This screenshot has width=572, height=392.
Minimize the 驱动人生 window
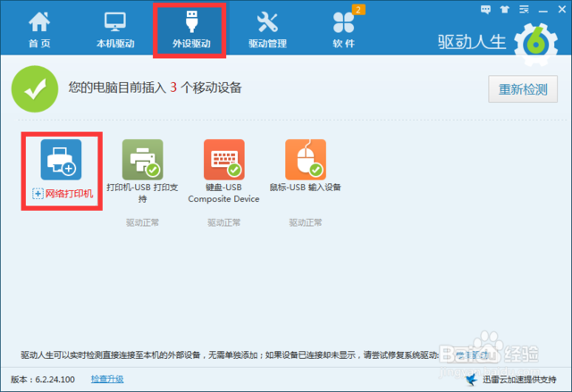click(x=543, y=10)
